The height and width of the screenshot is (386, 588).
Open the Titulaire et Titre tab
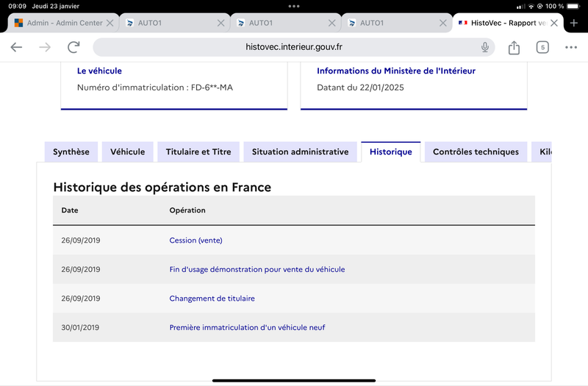click(x=198, y=152)
